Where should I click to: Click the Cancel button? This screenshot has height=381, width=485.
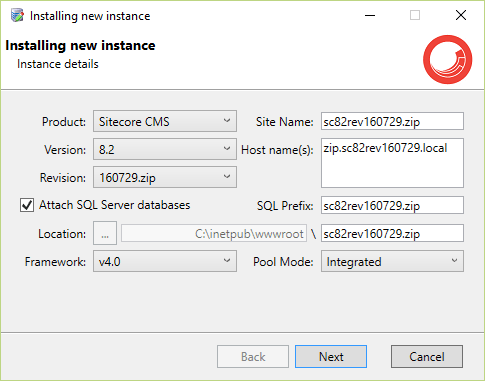pyautogui.click(x=427, y=357)
